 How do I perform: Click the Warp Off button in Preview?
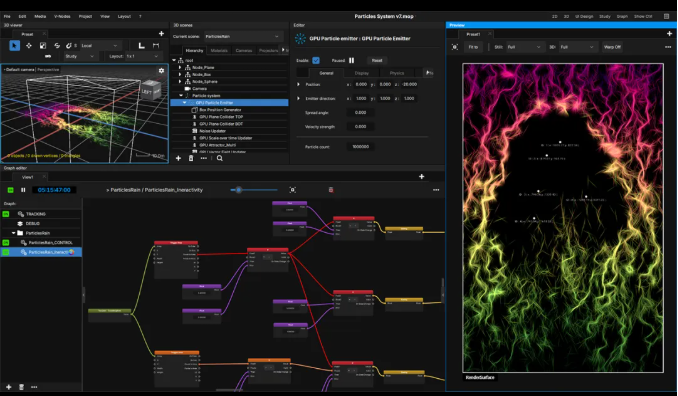(612, 47)
